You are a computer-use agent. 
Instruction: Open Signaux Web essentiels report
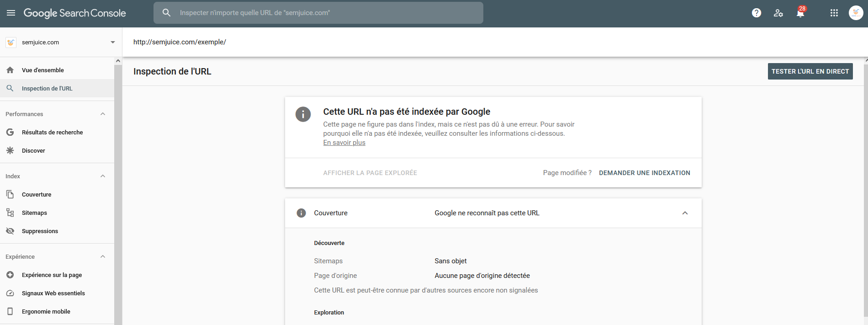(x=57, y=293)
